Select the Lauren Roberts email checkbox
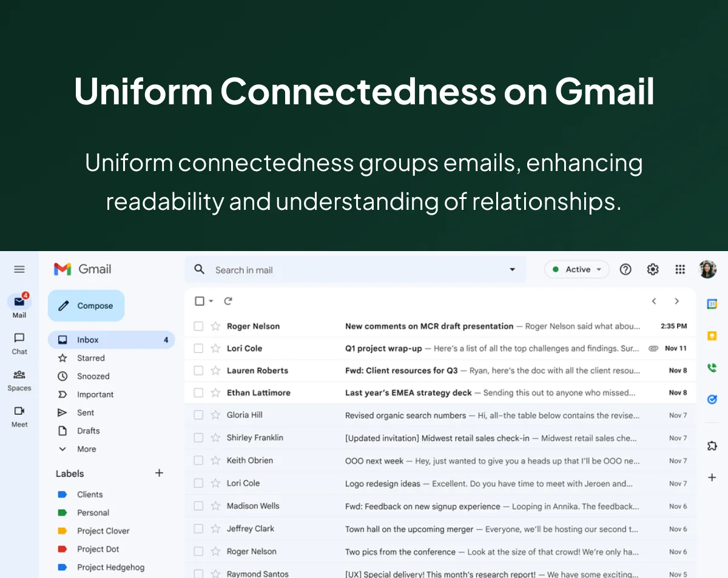Viewport: 728px width, 578px height. coord(198,371)
